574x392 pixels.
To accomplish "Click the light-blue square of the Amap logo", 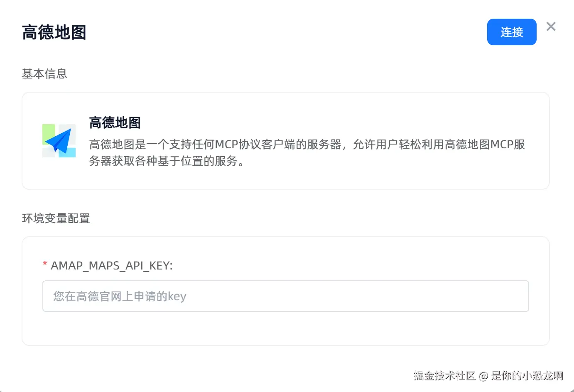I will (x=69, y=152).
